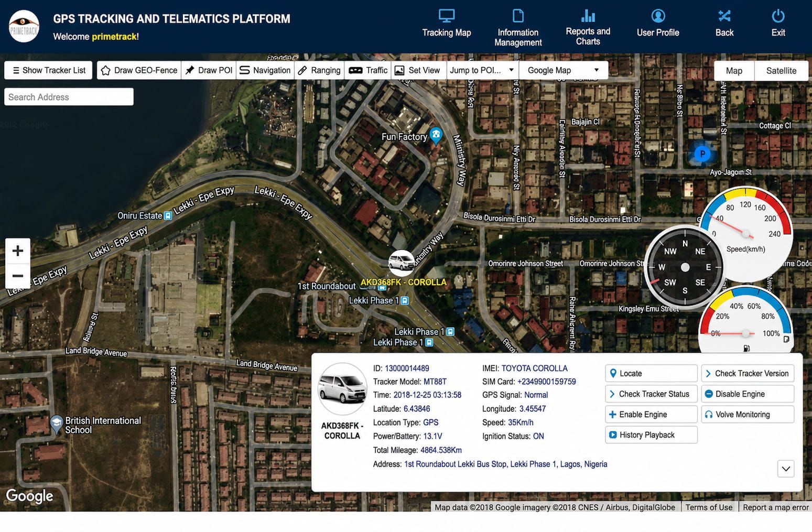This screenshot has width=812, height=532.
Task: Show Tracker List panel
Action: click(48, 70)
